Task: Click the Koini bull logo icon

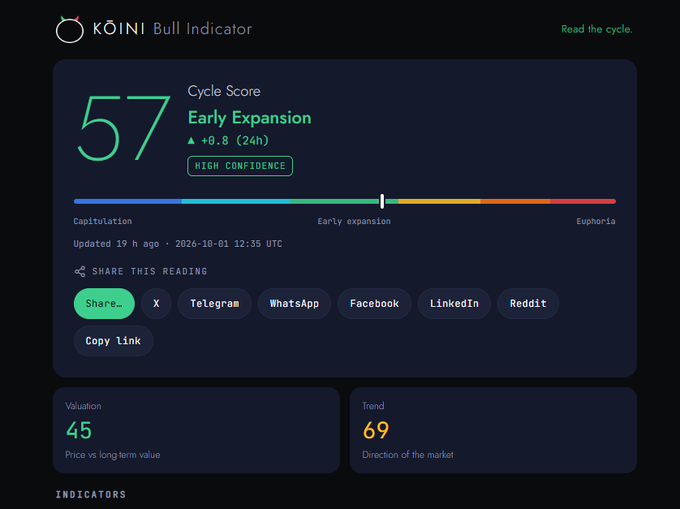Action: tap(69, 29)
